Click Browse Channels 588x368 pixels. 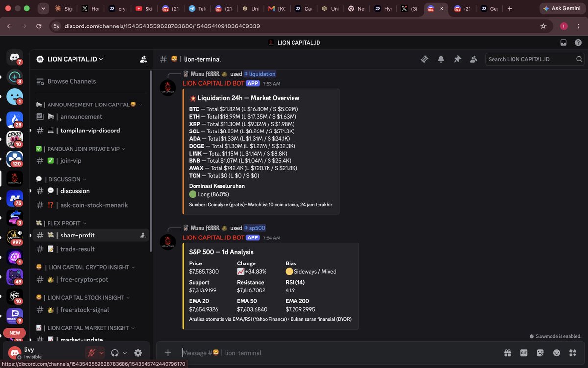(x=91, y=81)
